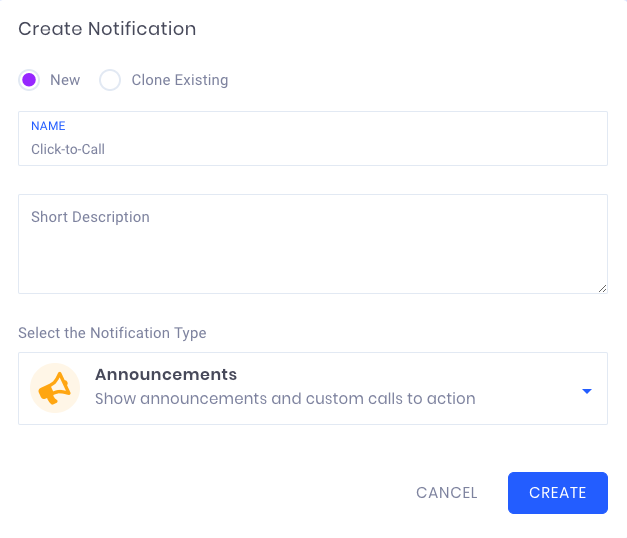627x538 pixels.
Task: Click the textarea resize grip icon
Action: pyautogui.click(x=602, y=288)
